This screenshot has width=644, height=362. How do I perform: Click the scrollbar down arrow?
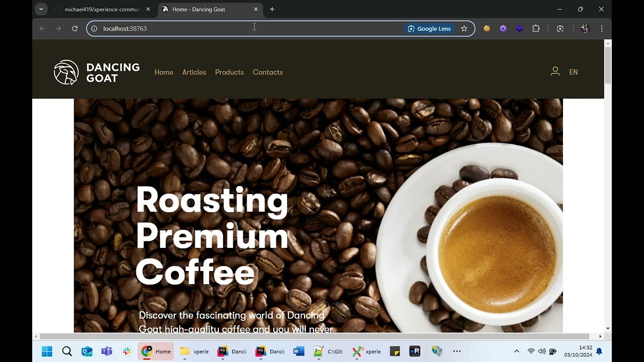608,328
